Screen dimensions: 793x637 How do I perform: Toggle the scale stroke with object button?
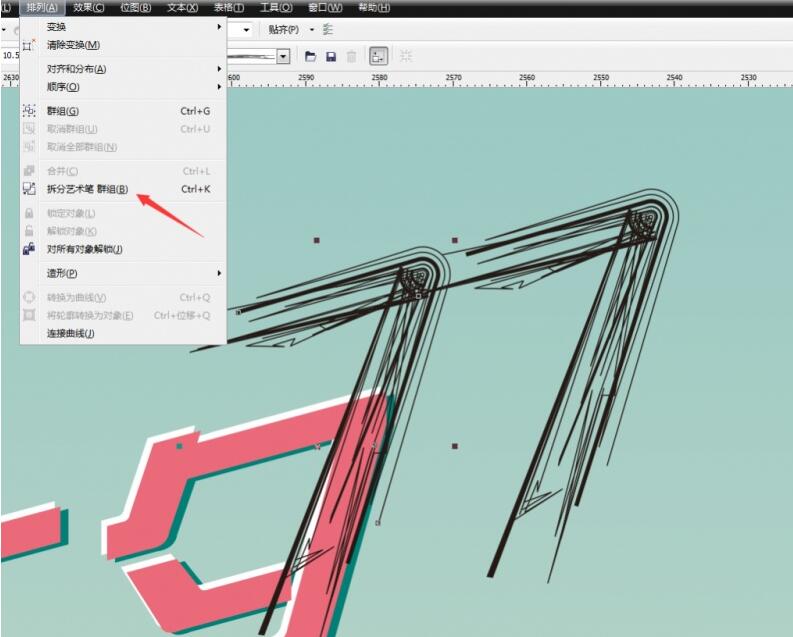(x=378, y=56)
